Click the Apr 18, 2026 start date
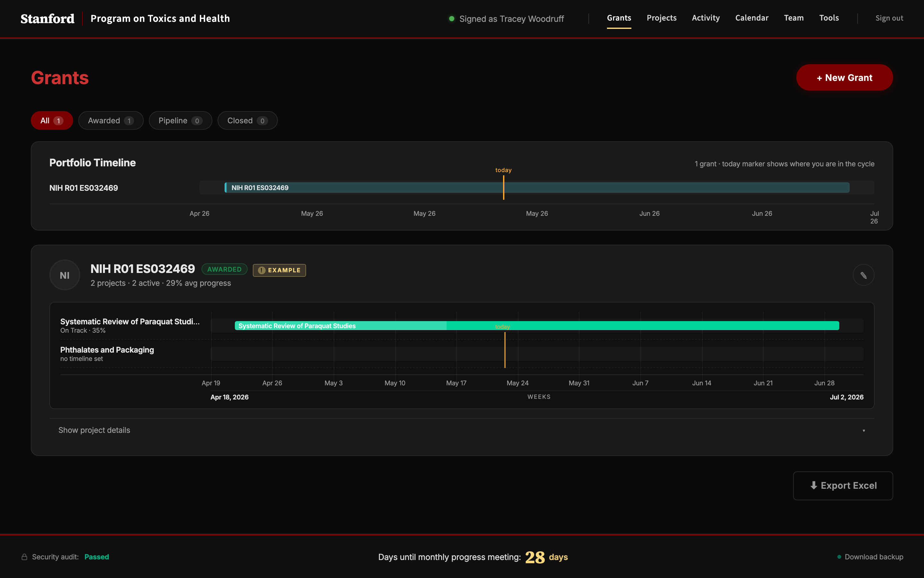The width and height of the screenshot is (924, 578). [x=229, y=397]
